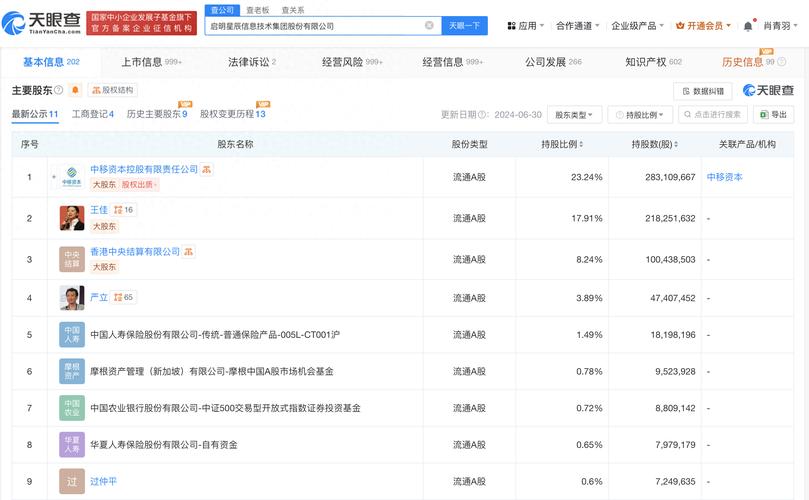Click 王佳's portrait photo

click(72, 218)
